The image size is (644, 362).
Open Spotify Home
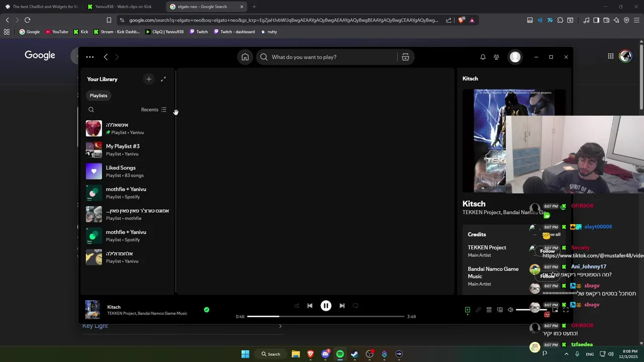click(245, 57)
